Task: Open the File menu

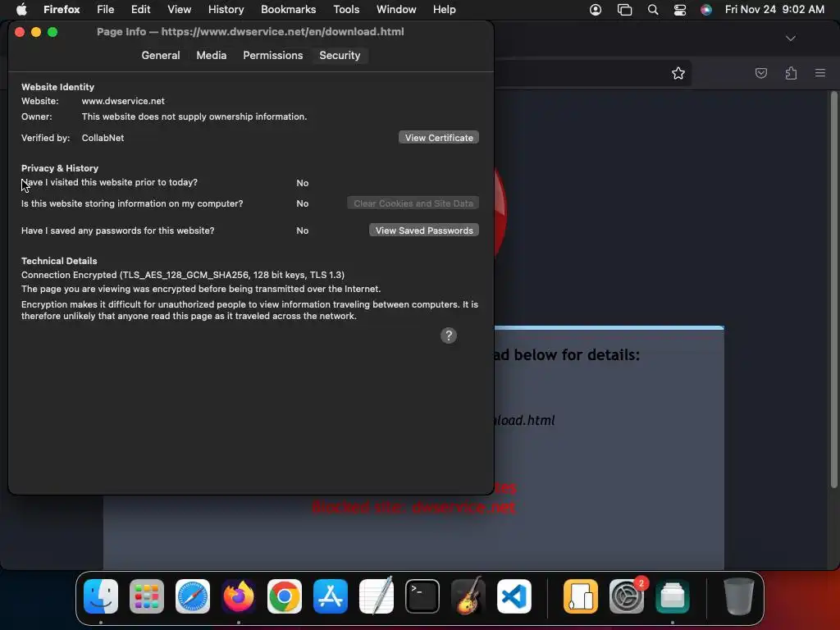Action: pos(106,9)
